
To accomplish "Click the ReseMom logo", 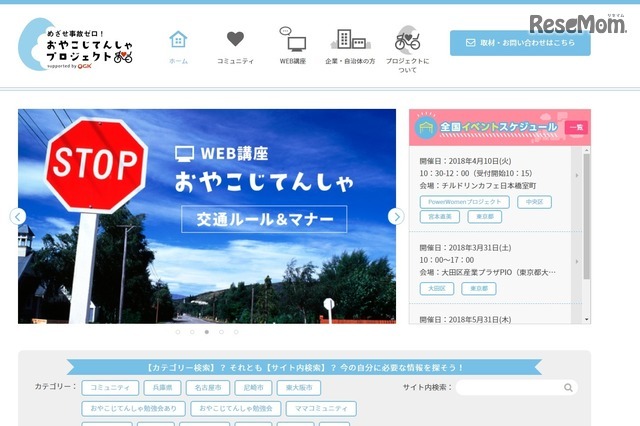I will tap(577, 24).
